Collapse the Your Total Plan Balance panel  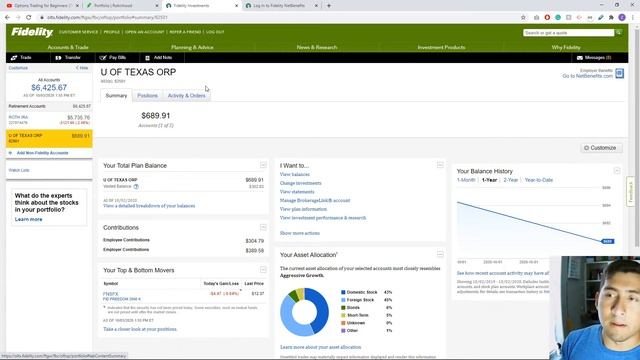263,165
